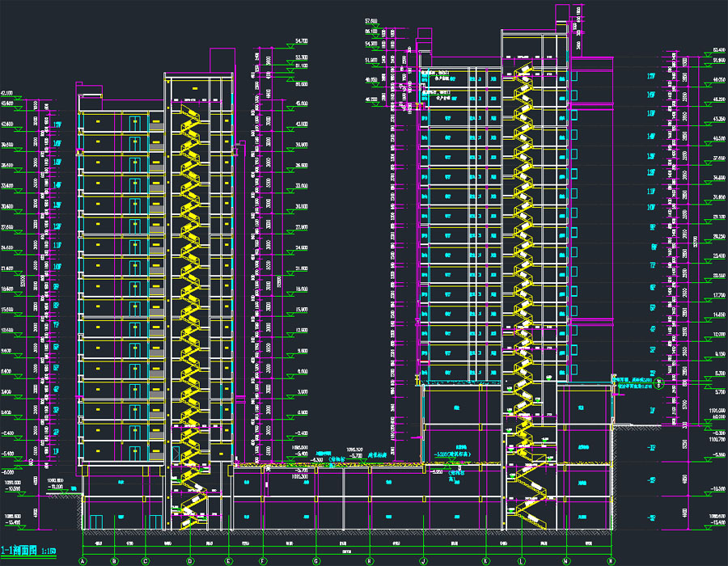728x566 pixels.
Task: Select the "54.700" elevation label
Action: (302, 41)
